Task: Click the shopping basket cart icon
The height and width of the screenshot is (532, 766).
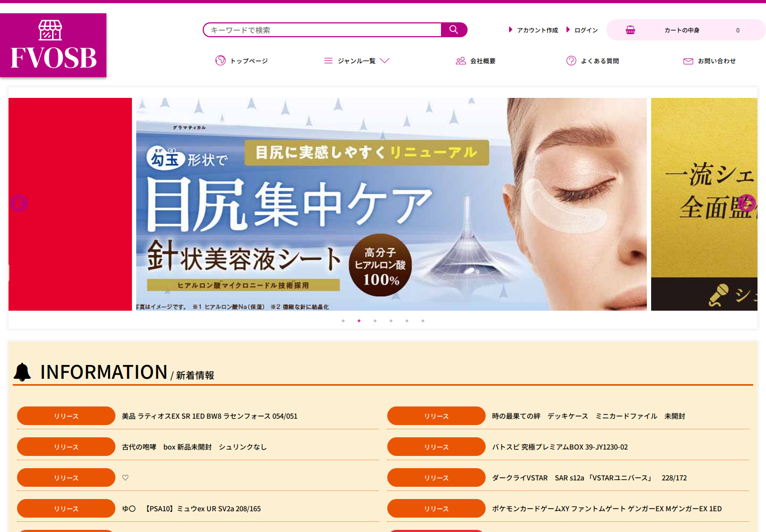Action: (630, 30)
